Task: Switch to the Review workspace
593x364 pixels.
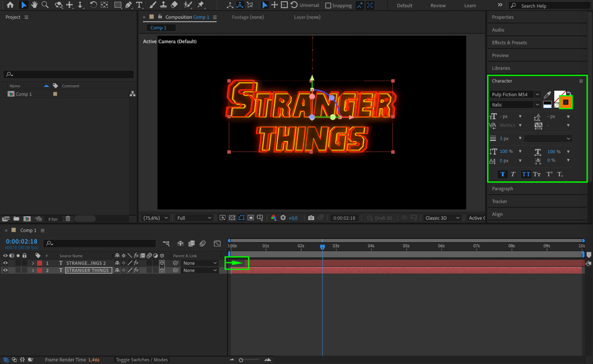Action: pos(438,5)
